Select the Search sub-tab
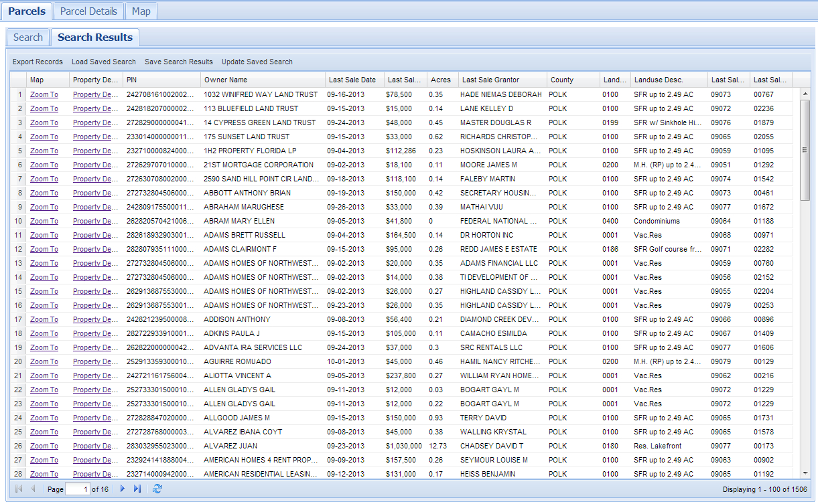Screen dimensions: 818x504 pyautogui.click(x=28, y=37)
